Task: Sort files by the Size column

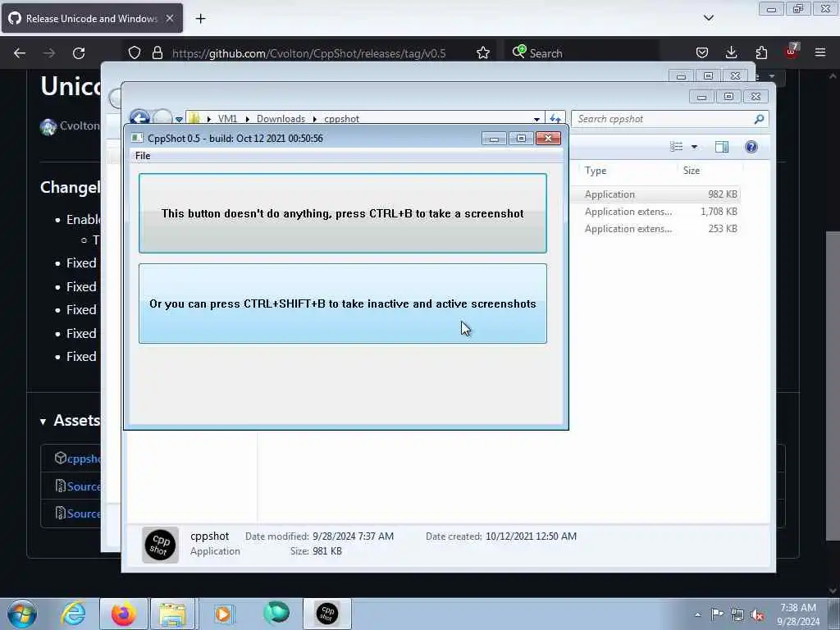Action: tap(692, 171)
